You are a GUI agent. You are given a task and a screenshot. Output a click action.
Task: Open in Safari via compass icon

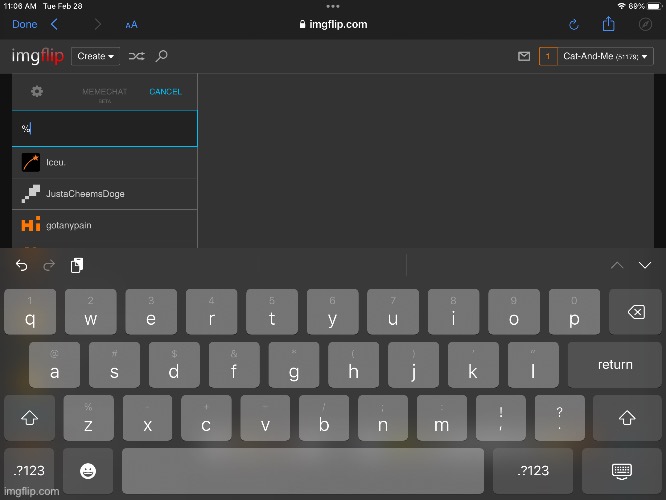645,24
